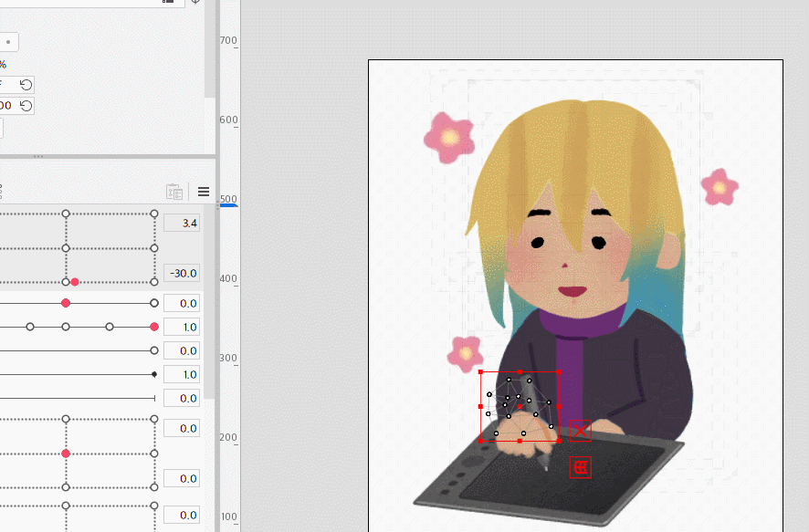Click the upper reset arrow icon in the properties panel
809x532 pixels.
coord(26,85)
